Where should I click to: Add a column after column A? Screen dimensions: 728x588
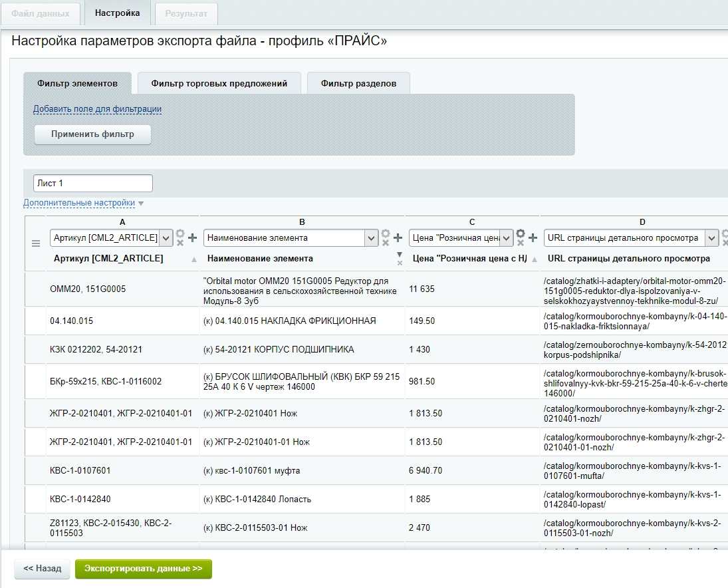(x=193, y=238)
